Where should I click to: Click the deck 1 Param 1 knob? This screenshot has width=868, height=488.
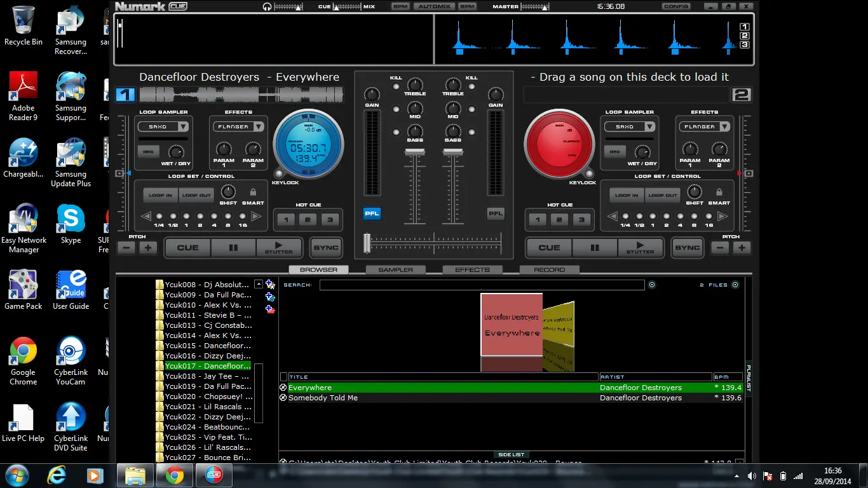224,149
